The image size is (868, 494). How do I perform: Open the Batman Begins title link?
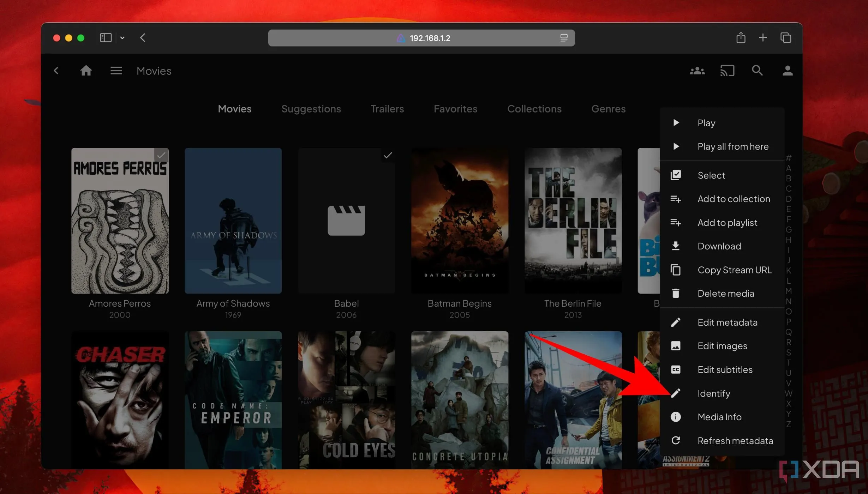[459, 303]
